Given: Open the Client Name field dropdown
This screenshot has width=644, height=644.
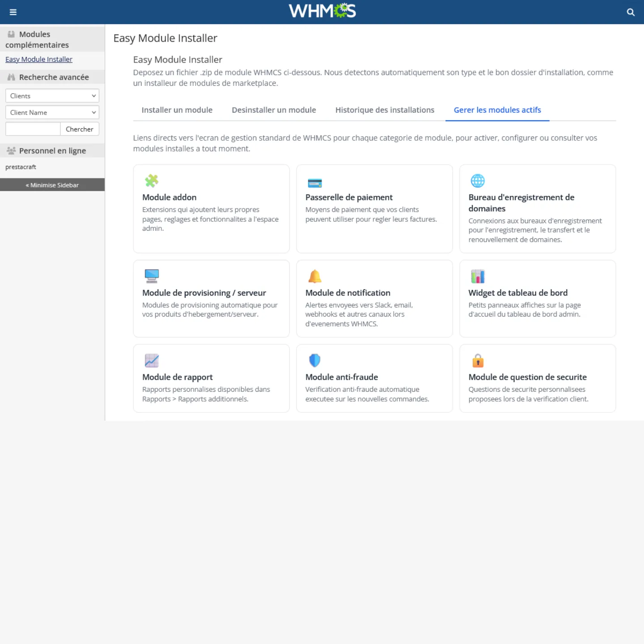Looking at the screenshot, I should [52, 112].
